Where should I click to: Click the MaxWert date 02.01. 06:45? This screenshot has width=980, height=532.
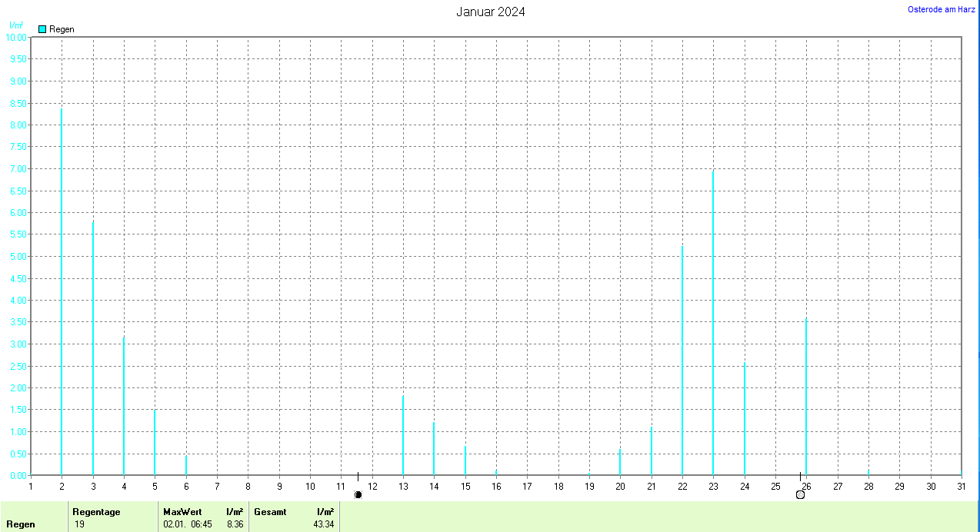click(188, 524)
